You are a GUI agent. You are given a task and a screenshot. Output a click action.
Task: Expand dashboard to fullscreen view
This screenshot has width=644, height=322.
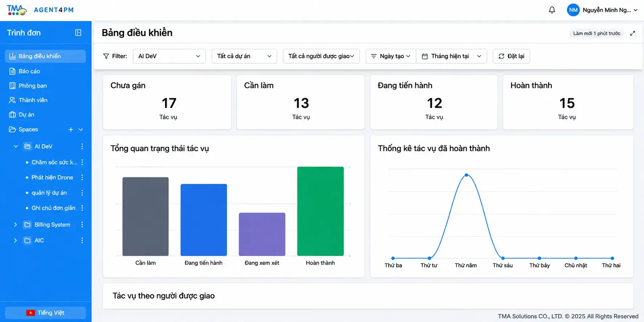click(x=632, y=33)
